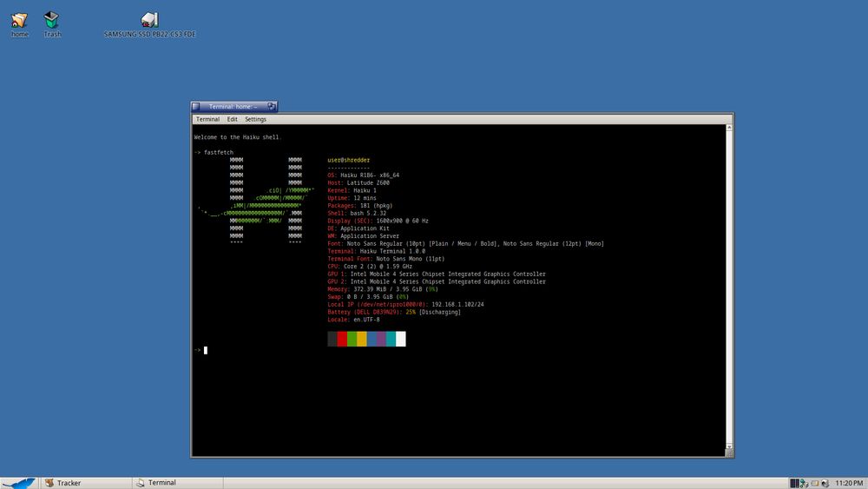
Task: Click the 'user@shredder' text
Action: point(348,160)
